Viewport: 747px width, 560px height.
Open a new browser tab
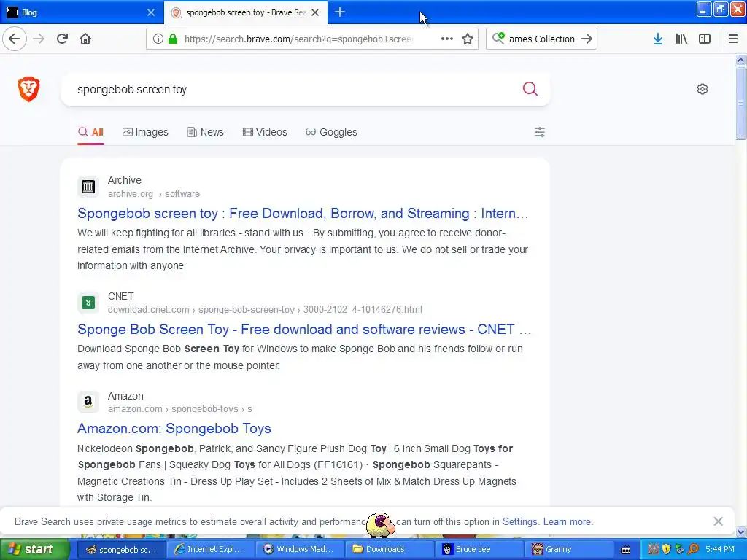click(x=340, y=12)
